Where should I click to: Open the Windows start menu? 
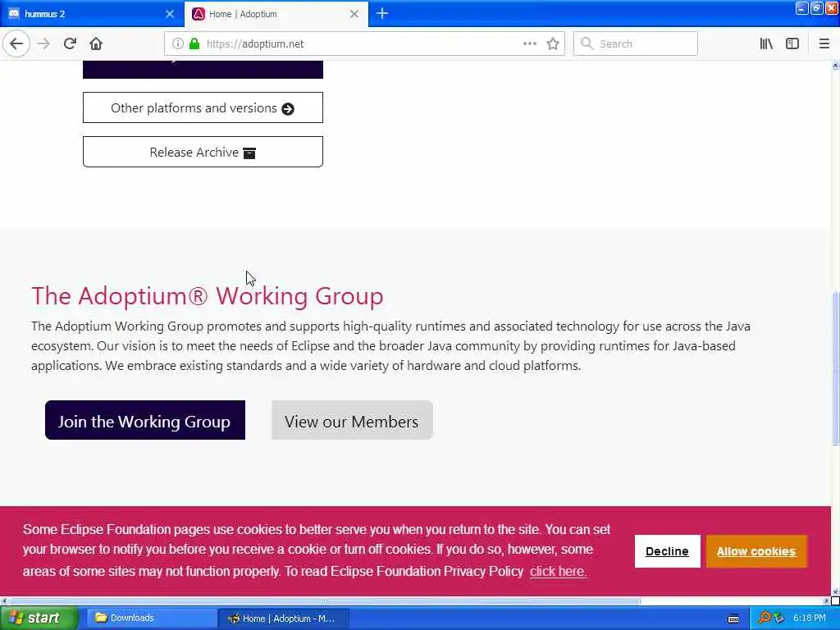tap(39, 619)
